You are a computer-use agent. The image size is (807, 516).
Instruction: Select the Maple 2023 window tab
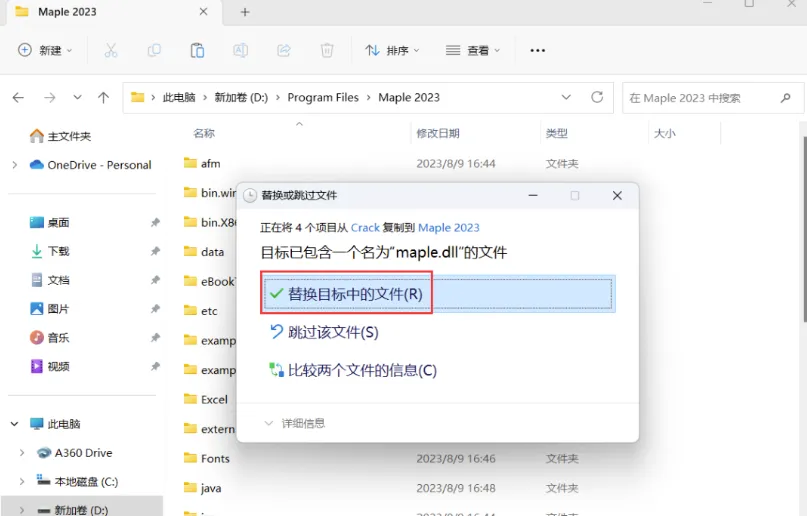(114, 12)
